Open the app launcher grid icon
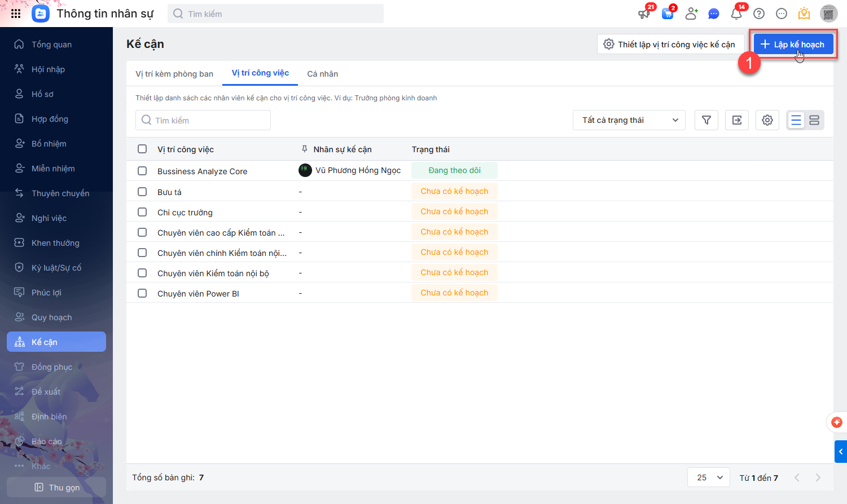Image resolution: width=847 pixels, height=504 pixels. click(16, 14)
